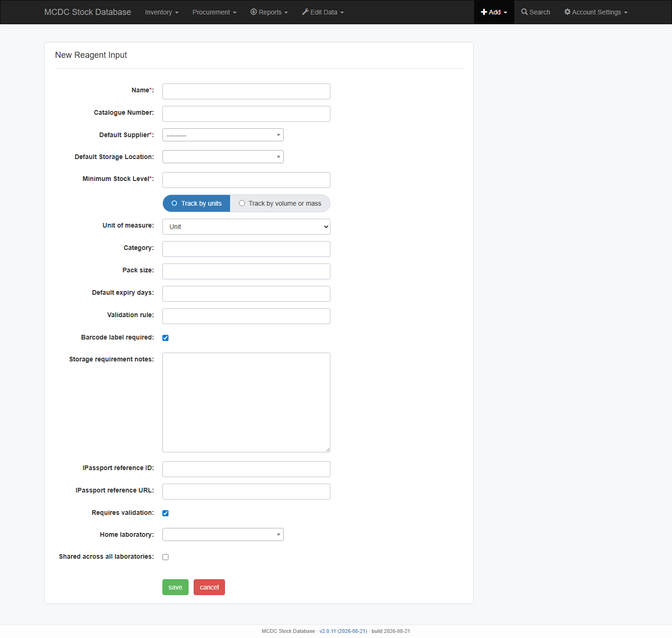Click into the Category field
The width and height of the screenshot is (672, 638).
(246, 249)
